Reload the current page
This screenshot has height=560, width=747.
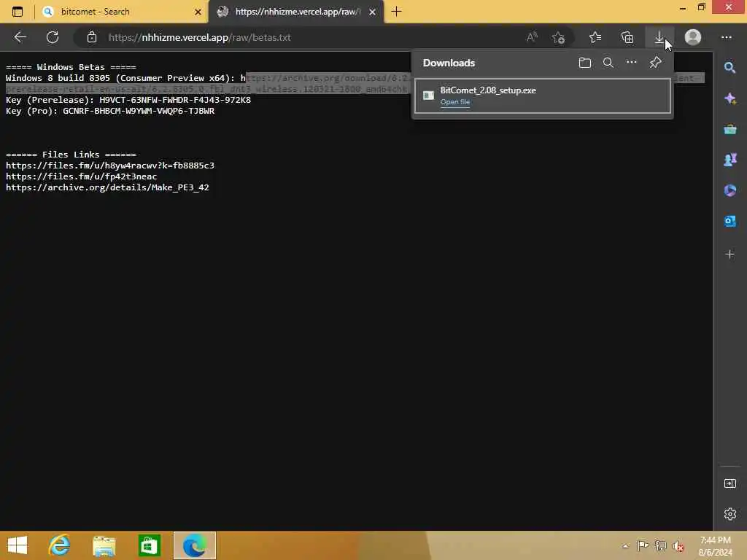pyautogui.click(x=53, y=37)
